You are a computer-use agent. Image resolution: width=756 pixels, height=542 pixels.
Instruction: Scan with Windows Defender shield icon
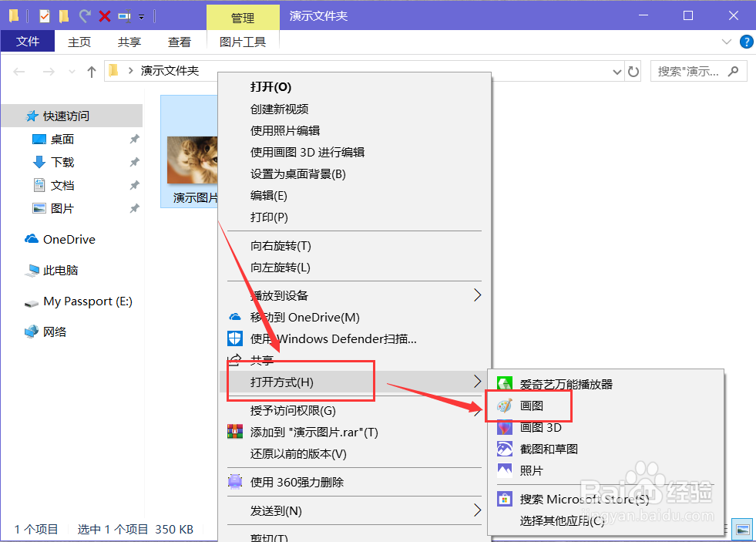coord(235,338)
